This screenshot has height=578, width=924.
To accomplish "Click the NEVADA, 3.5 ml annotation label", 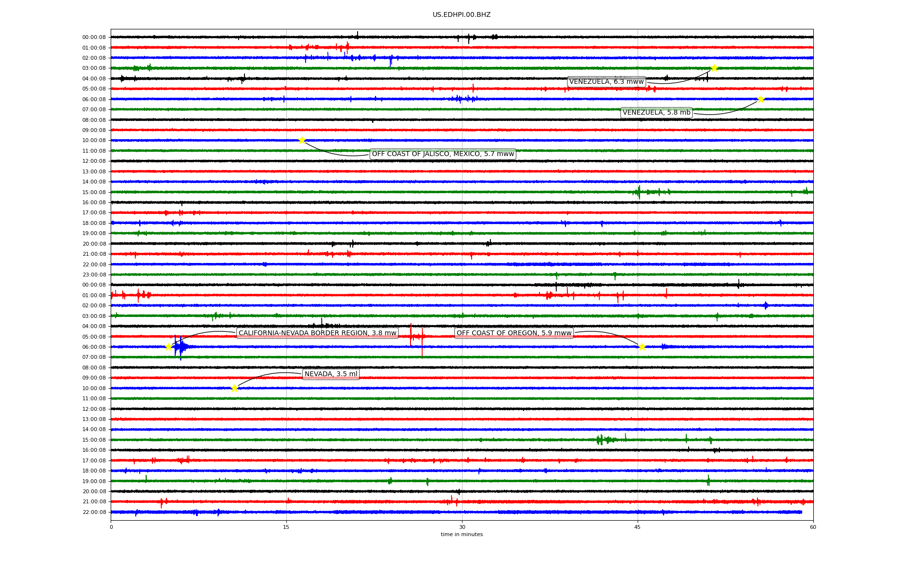I will point(331,374).
